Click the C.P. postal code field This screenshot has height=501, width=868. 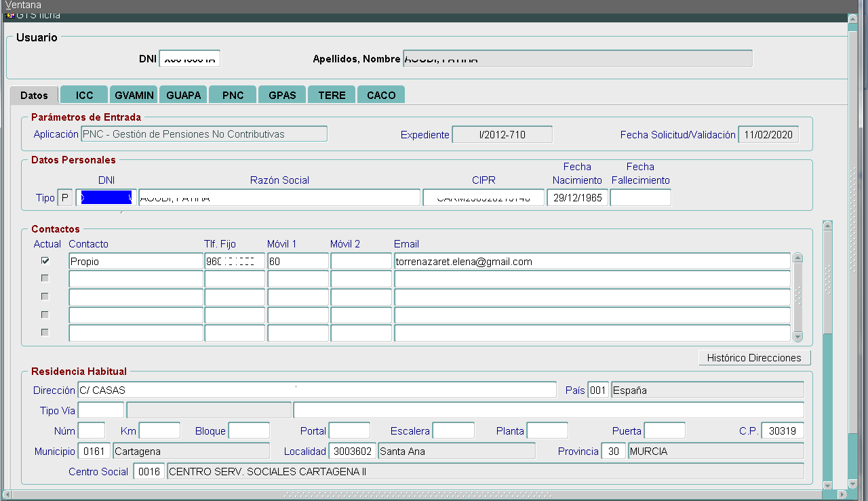click(x=783, y=430)
